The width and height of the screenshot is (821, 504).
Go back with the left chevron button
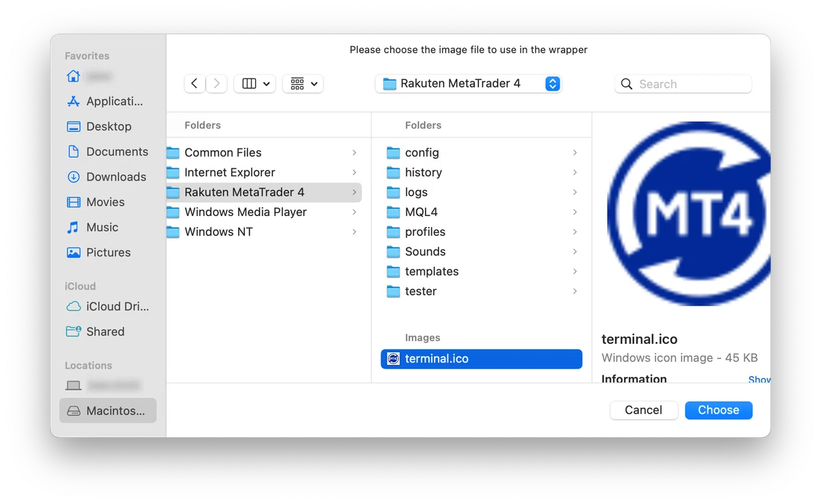pos(195,83)
